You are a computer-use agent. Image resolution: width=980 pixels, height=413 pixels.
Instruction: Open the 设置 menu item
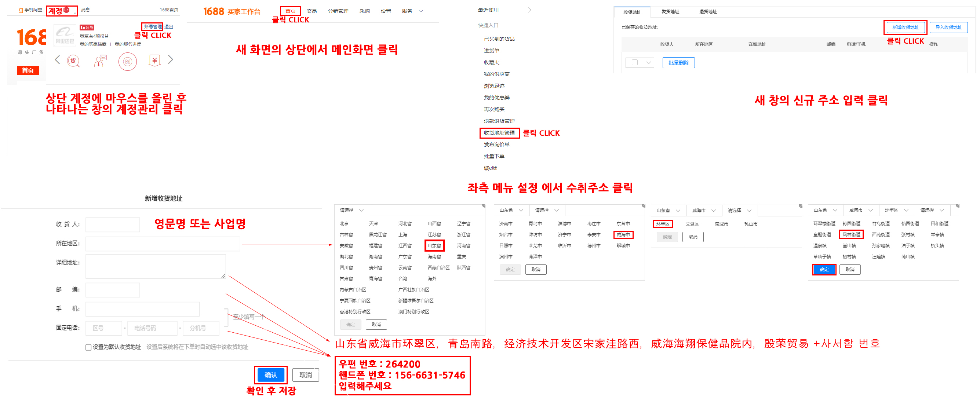click(x=386, y=11)
